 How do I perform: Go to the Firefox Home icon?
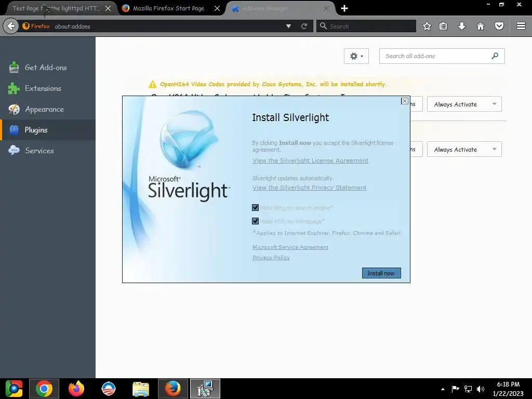coord(481,26)
